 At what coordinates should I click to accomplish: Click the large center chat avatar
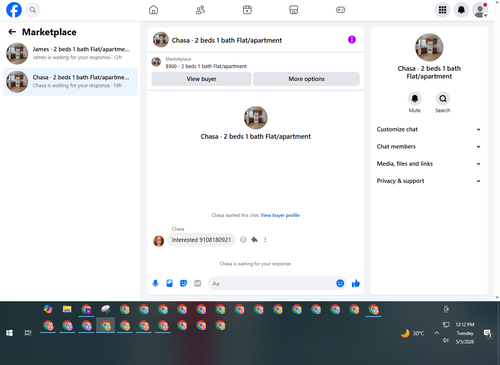(x=256, y=118)
